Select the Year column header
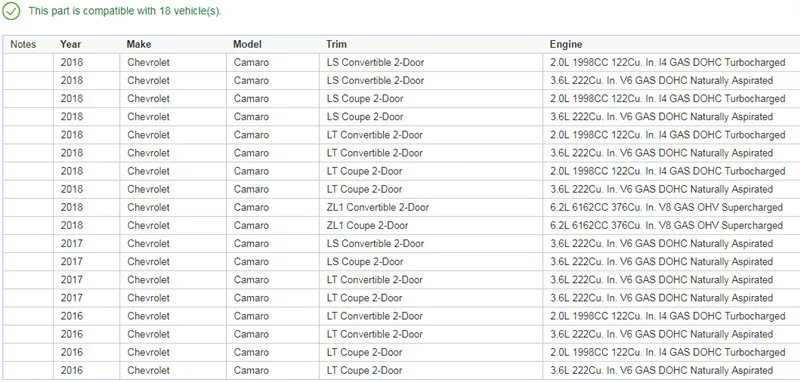The image size is (800, 382). pos(70,44)
